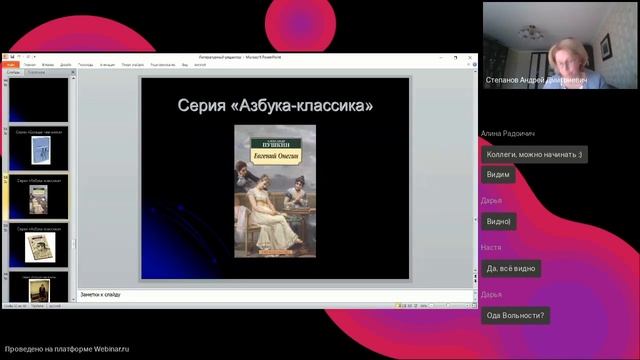Click the PowerPoint application icon in title bar
Image resolution: width=640 pixels, height=360 pixels.
pyautogui.click(x=6, y=57)
